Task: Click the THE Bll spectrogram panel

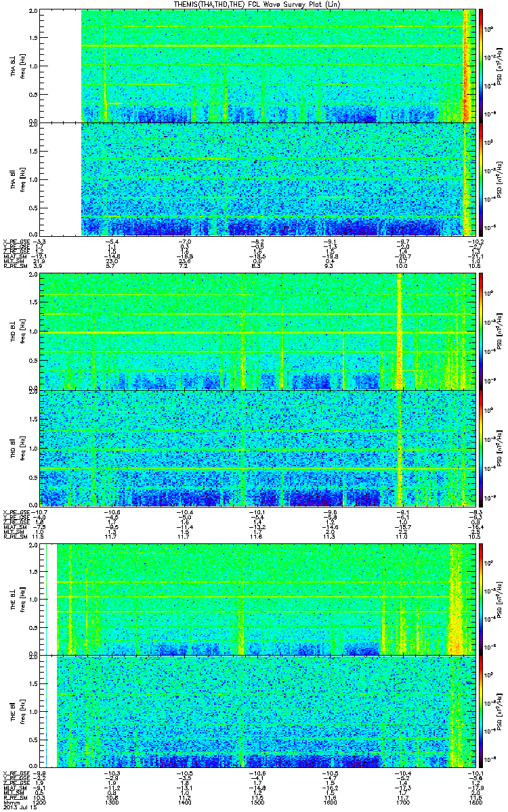Action: pos(257,713)
